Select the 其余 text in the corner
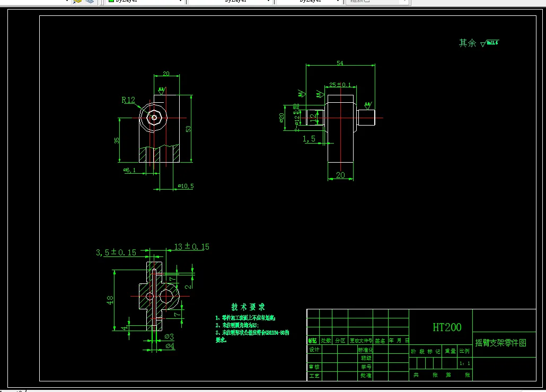The width and height of the screenshot is (546, 392). (468, 43)
